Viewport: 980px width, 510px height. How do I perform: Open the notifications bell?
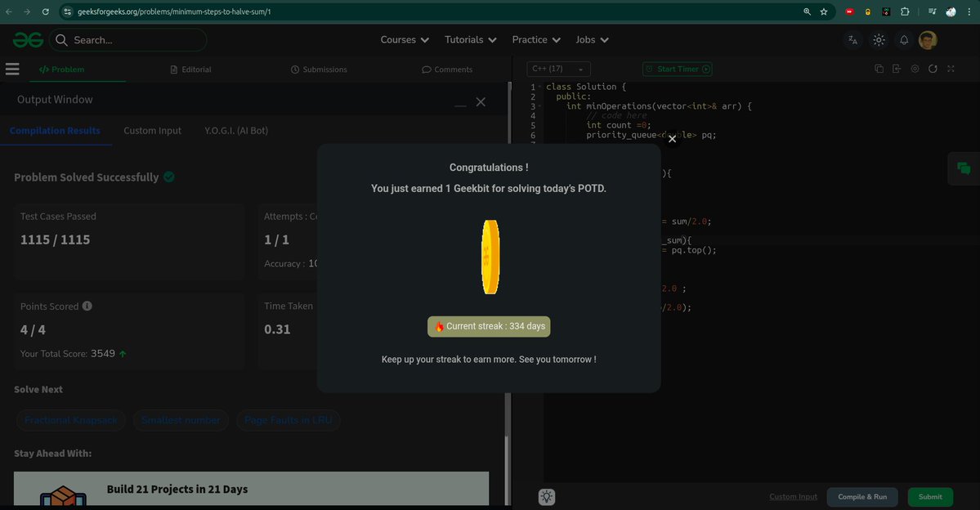(x=904, y=40)
